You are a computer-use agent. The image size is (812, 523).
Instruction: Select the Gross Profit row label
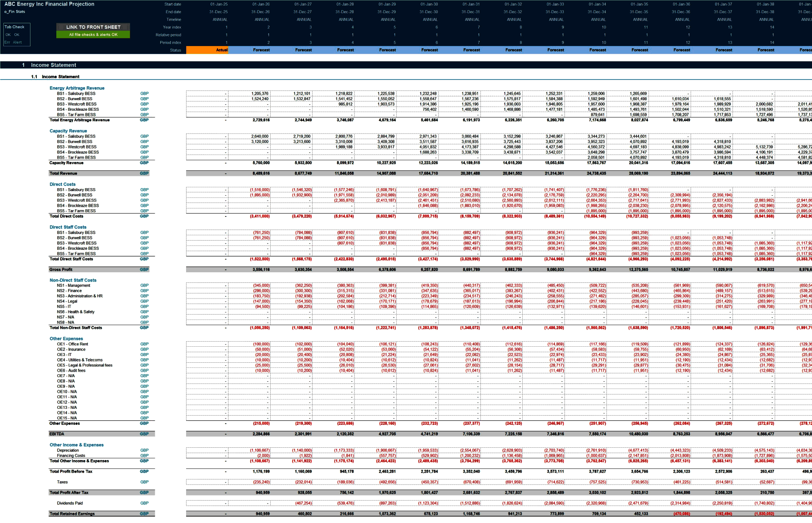pyautogui.click(x=62, y=269)
